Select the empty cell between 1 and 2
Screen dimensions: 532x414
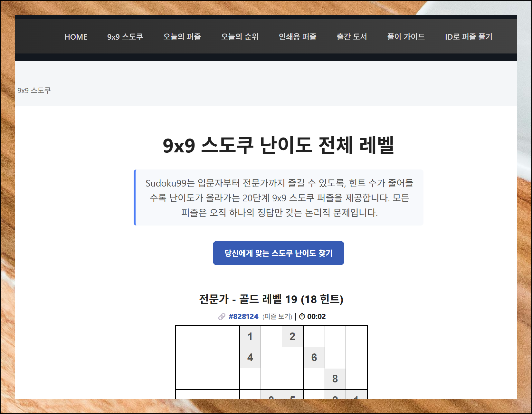271,336
